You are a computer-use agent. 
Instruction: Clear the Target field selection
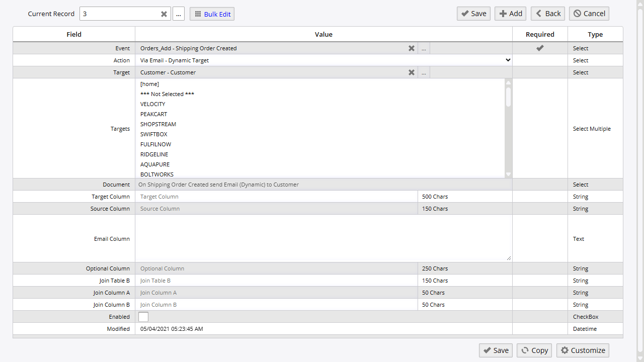tap(411, 72)
